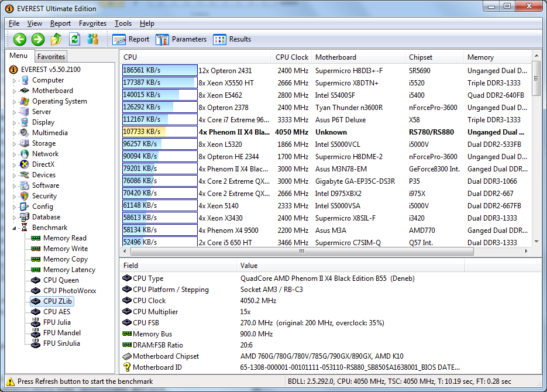The height and width of the screenshot is (392, 547).
Task: Sort by the Motherboard column header
Action: click(358, 57)
